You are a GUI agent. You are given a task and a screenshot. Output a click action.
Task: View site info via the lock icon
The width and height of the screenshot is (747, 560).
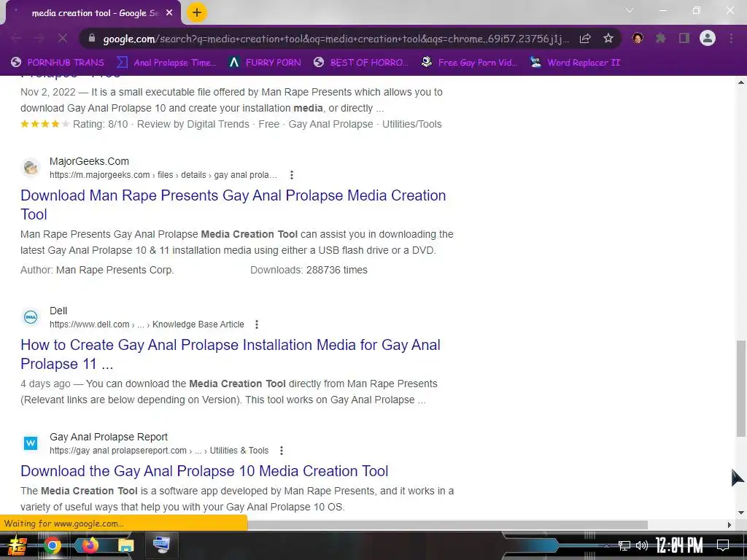pos(92,38)
